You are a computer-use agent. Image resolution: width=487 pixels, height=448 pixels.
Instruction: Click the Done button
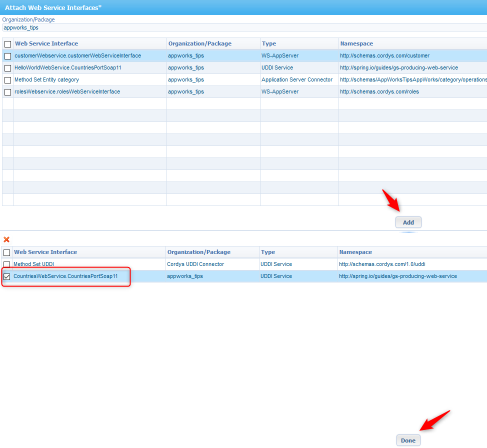point(408,440)
